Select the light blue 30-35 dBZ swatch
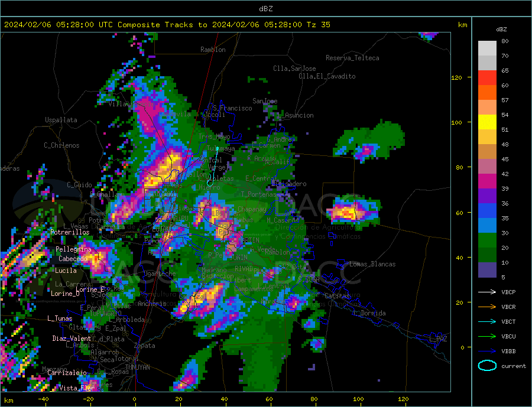This screenshot has width=532, height=407. 487,226
